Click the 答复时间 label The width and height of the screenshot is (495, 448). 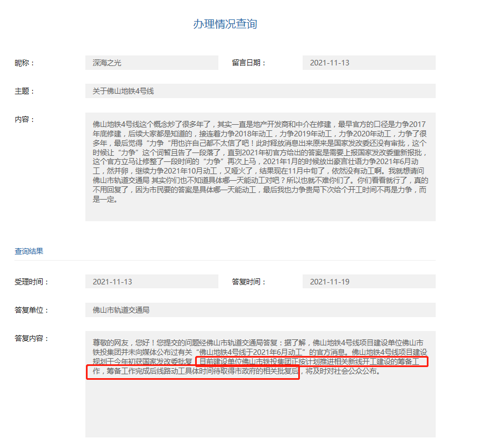[249, 282]
